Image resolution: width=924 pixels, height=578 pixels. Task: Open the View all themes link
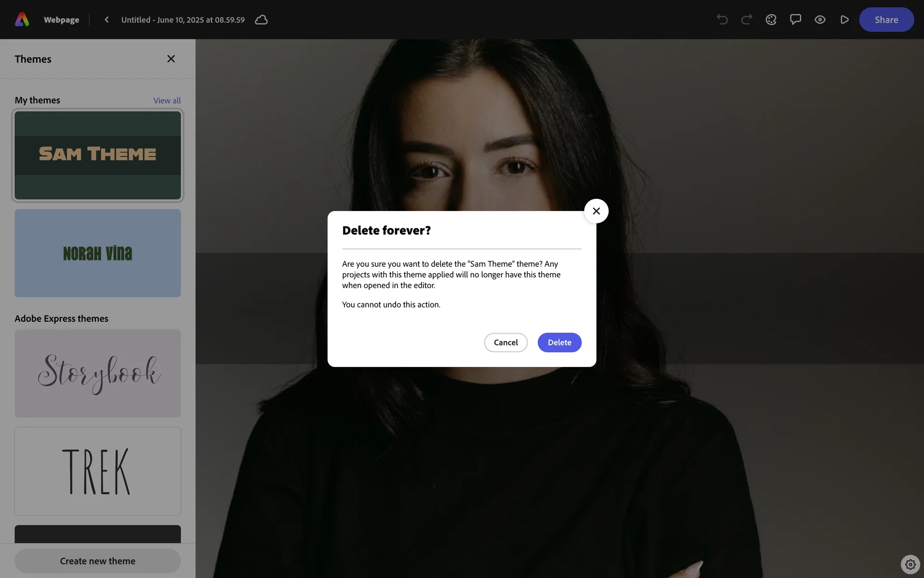click(167, 101)
